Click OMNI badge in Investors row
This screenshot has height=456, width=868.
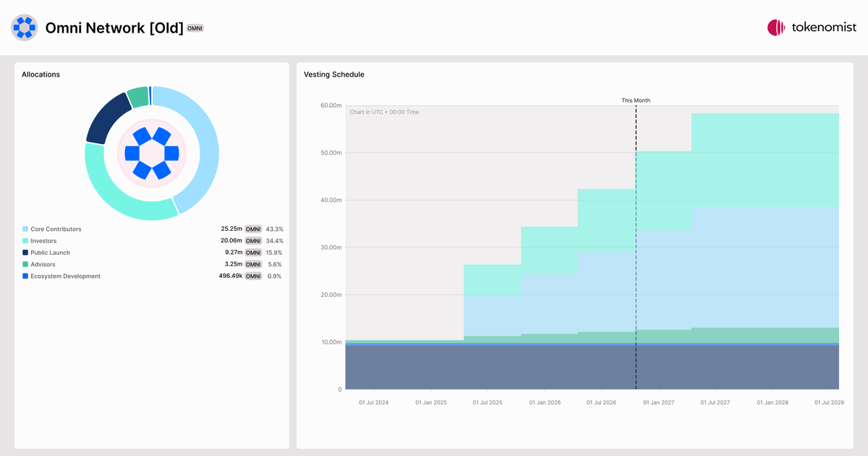tap(253, 241)
